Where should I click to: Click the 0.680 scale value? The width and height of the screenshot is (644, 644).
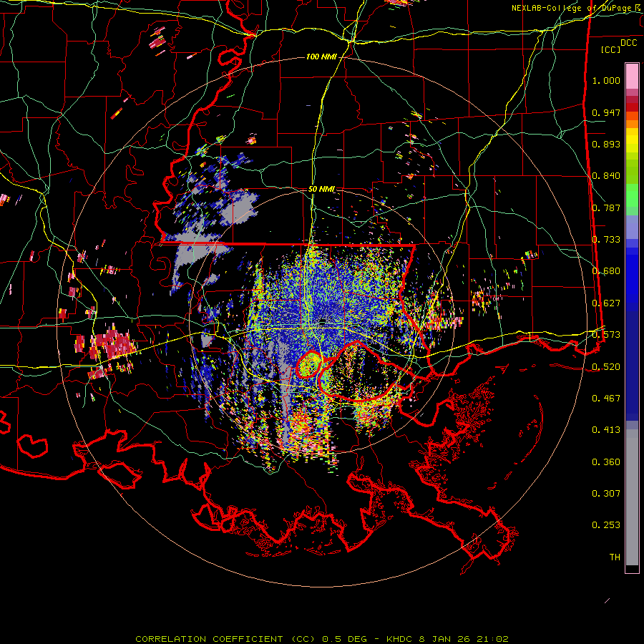[606, 271]
